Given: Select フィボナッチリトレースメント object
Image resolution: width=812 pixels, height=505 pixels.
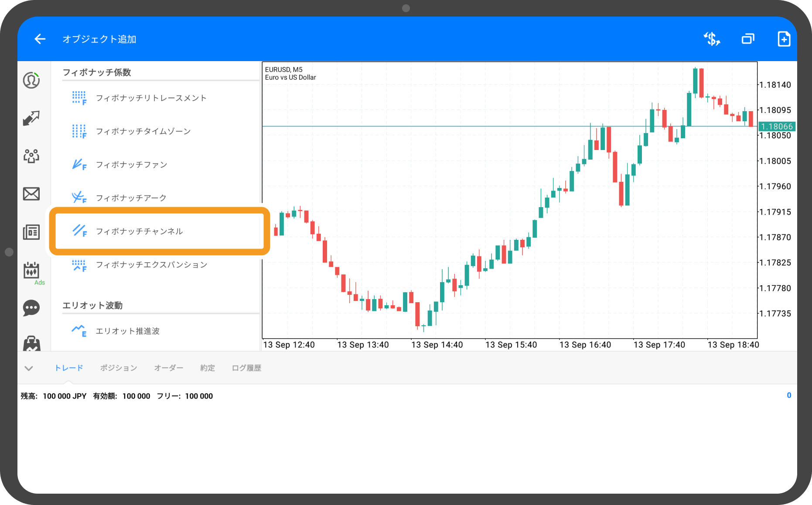Looking at the screenshot, I should click(x=151, y=98).
